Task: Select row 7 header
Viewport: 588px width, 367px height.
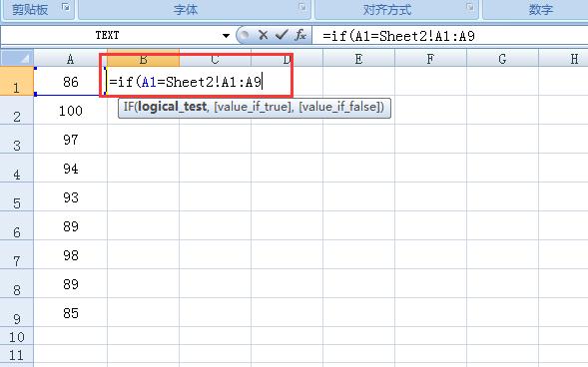Action: click(x=17, y=254)
